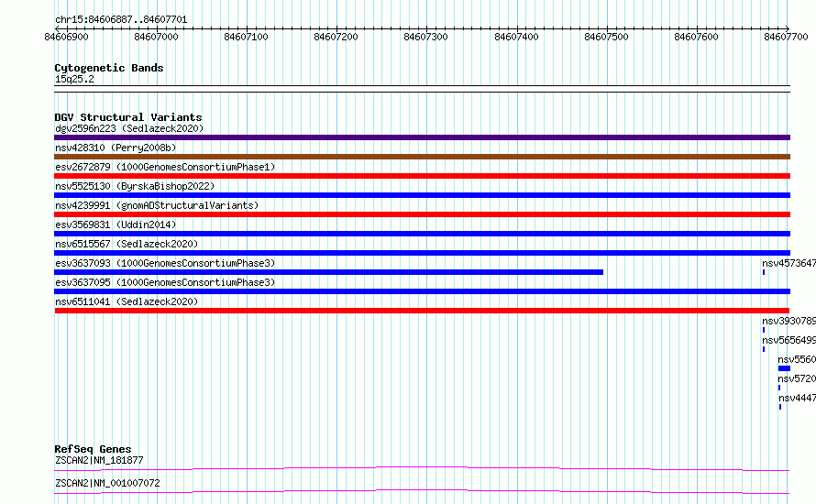Open the nsv4239991 (gnomADStructuralVariants) label
The height and width of the screenshot is (504, 816).
tap(157, 205)
